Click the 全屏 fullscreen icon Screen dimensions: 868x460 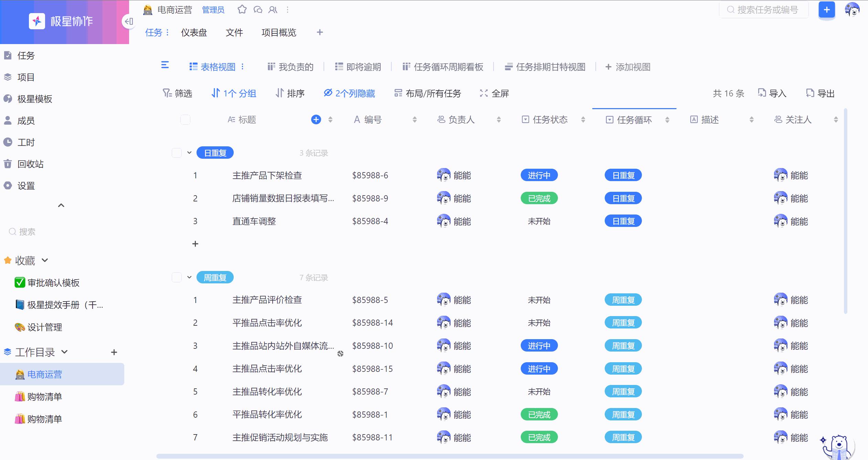tap(483, 93)
